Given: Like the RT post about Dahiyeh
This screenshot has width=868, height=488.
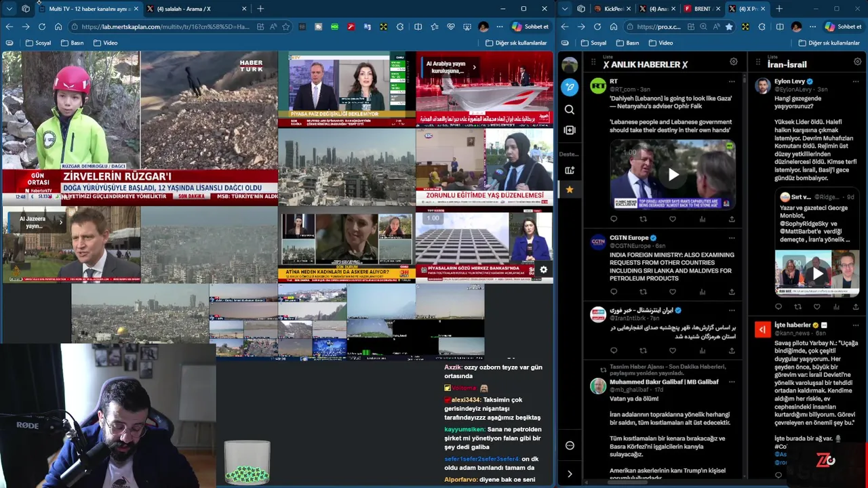Looking at the screenshot, I should point(673,219).
